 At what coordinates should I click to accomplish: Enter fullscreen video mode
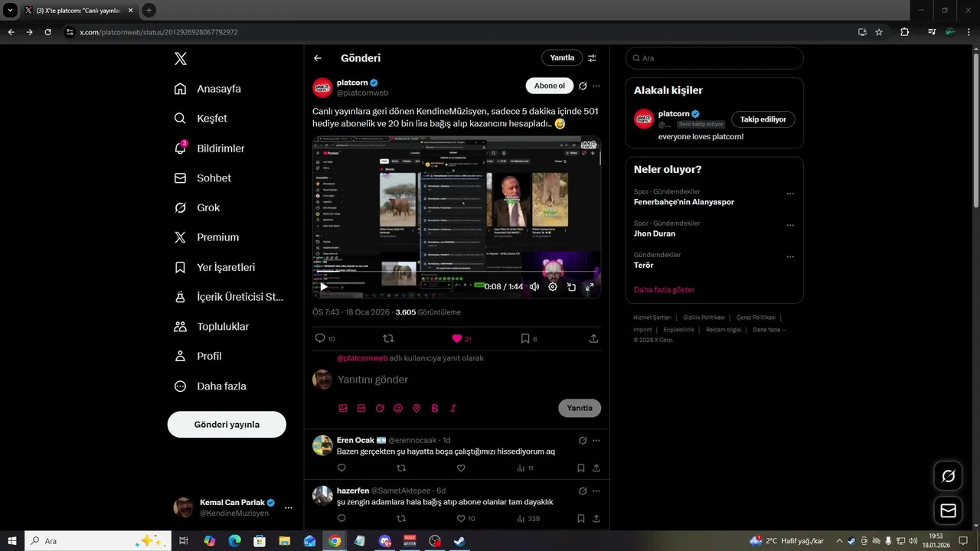[x=590, y=287]
